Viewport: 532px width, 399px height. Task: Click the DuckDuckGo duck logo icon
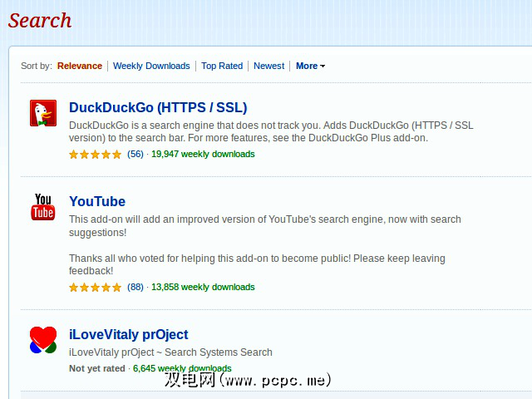click(x=43, y=113)
